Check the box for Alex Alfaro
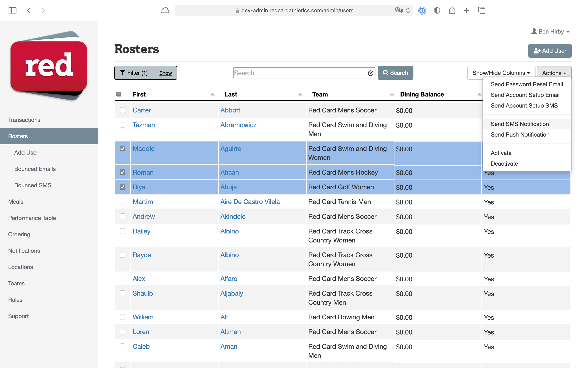Viewport: 588px width, 368px height. click(122, 278)
